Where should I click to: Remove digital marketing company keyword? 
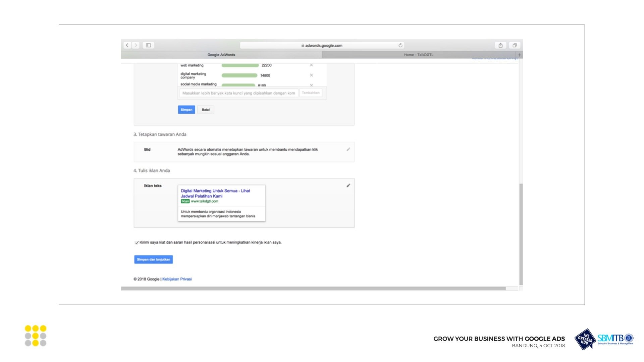[311, 75]
